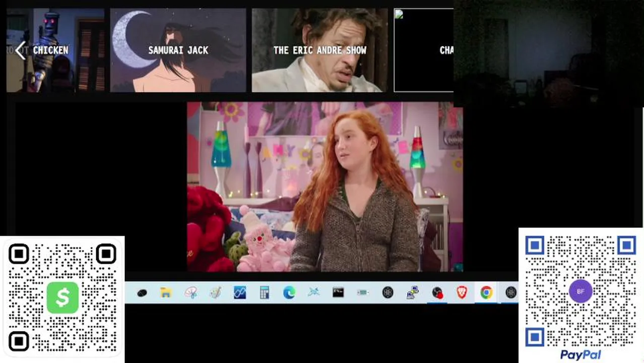Open the dark round icon right of Chrome

pyautogui.click(x=511, y=292)
